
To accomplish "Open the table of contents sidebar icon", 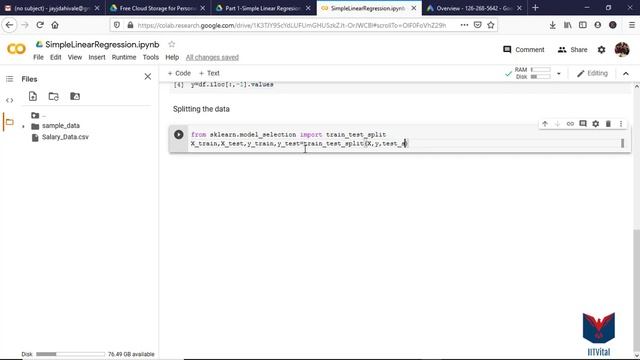I will click(9, 79).
